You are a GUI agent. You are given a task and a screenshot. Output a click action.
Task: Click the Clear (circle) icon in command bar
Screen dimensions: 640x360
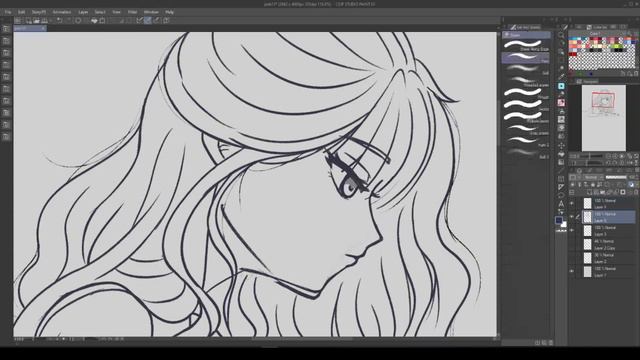point(78,20)
